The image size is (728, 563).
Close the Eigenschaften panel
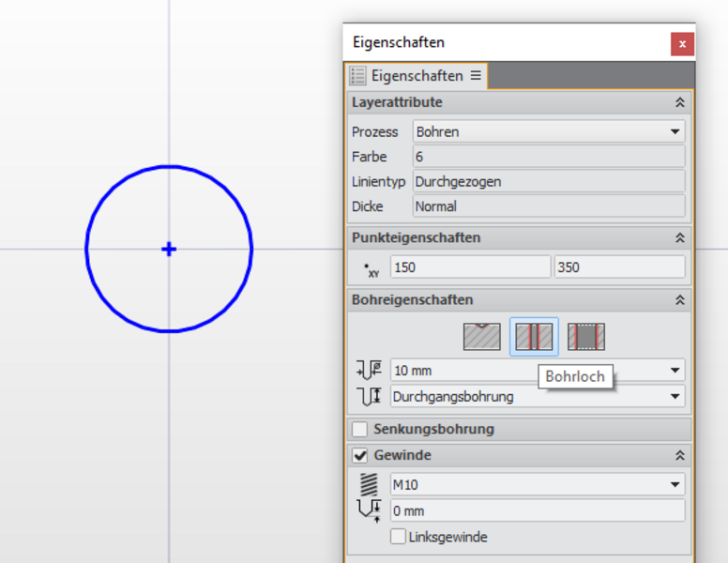[x=682, y=44]
